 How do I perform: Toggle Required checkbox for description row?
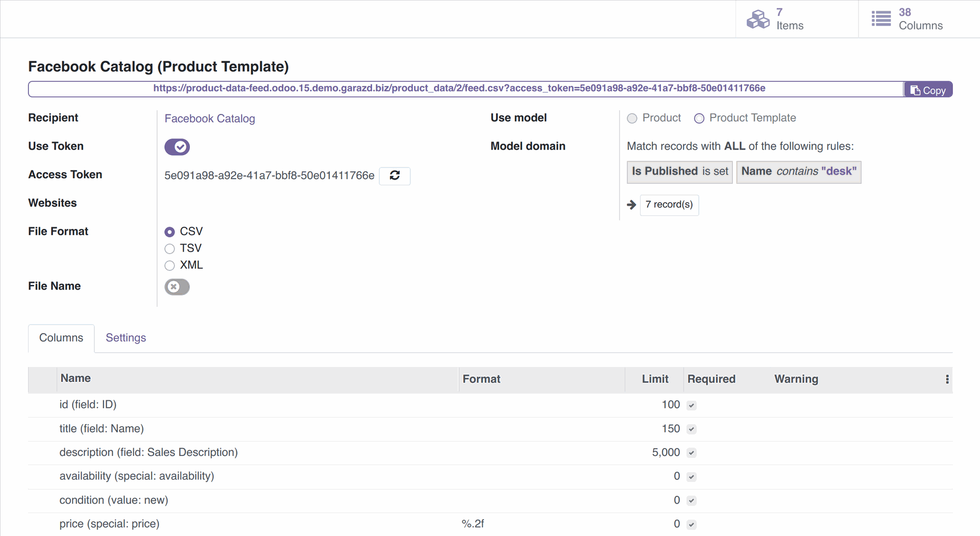(x=692, y=453)
